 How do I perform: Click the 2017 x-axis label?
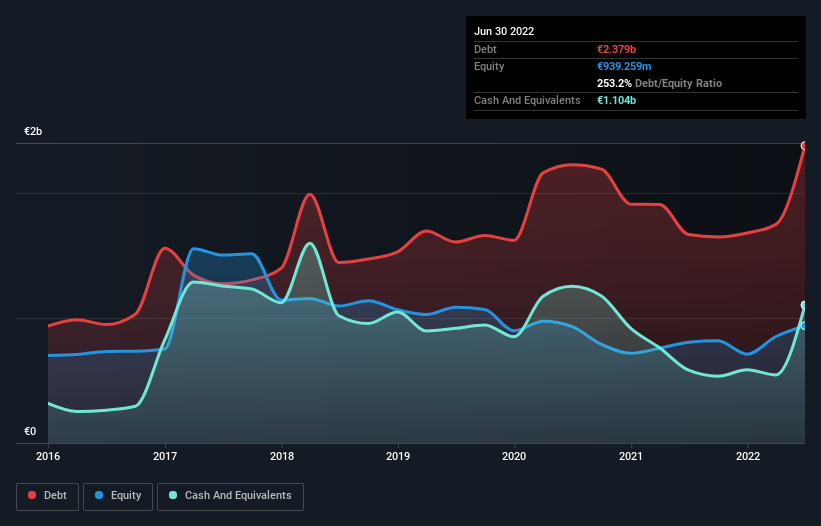tap(165, 456)
